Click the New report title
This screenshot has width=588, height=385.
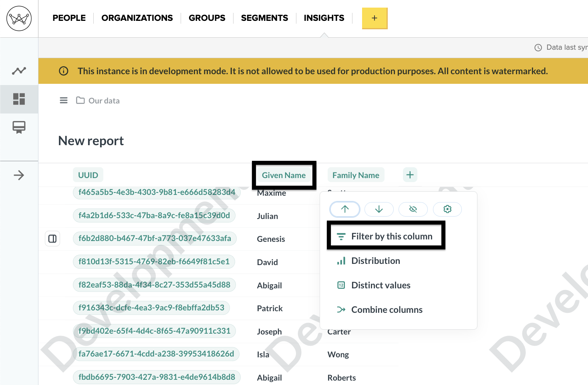[x=91, y=141]
